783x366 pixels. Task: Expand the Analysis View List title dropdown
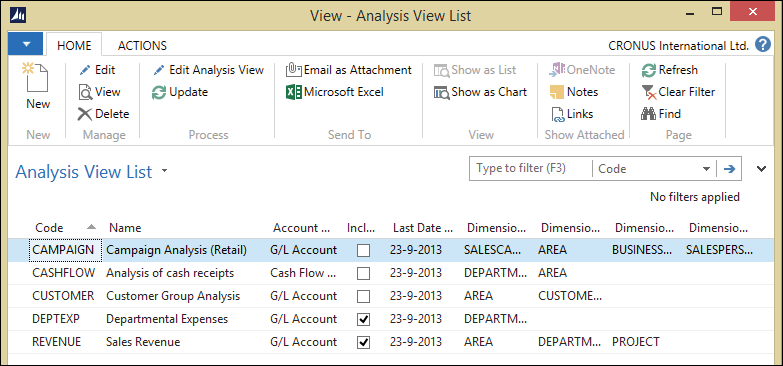[164, 172]
